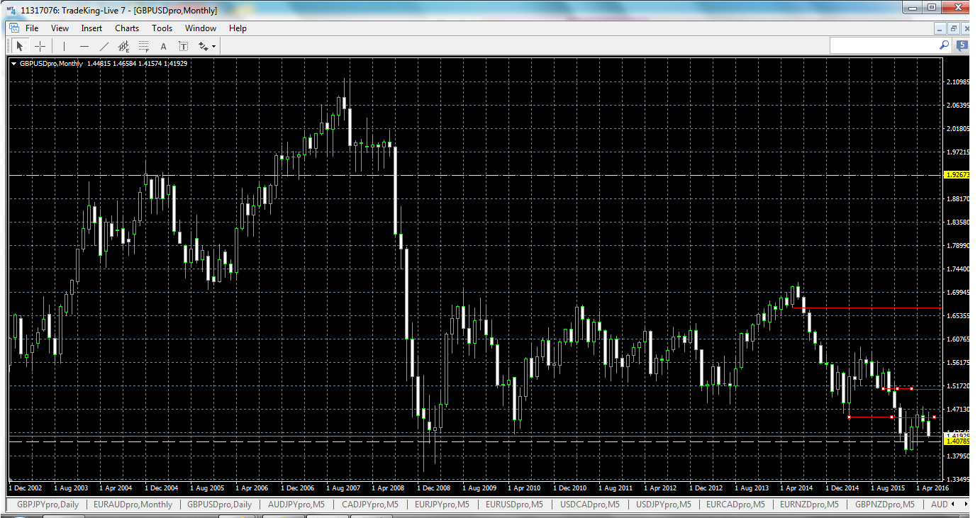Select the Text Label tool

[183, 45]
